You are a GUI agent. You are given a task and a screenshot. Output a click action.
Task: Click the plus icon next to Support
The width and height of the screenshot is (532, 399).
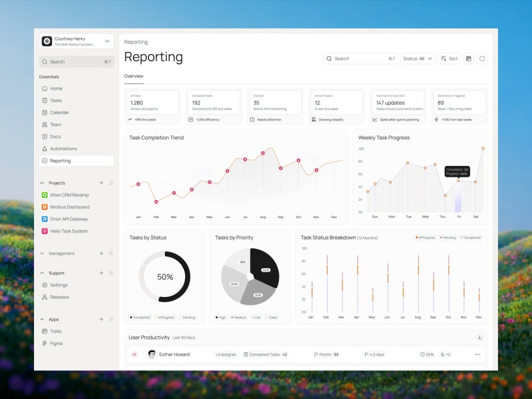click(101, 273)
